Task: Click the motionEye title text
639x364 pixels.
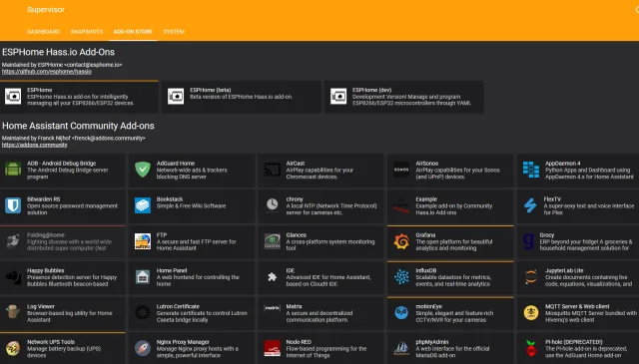Action: coord(428,306)
